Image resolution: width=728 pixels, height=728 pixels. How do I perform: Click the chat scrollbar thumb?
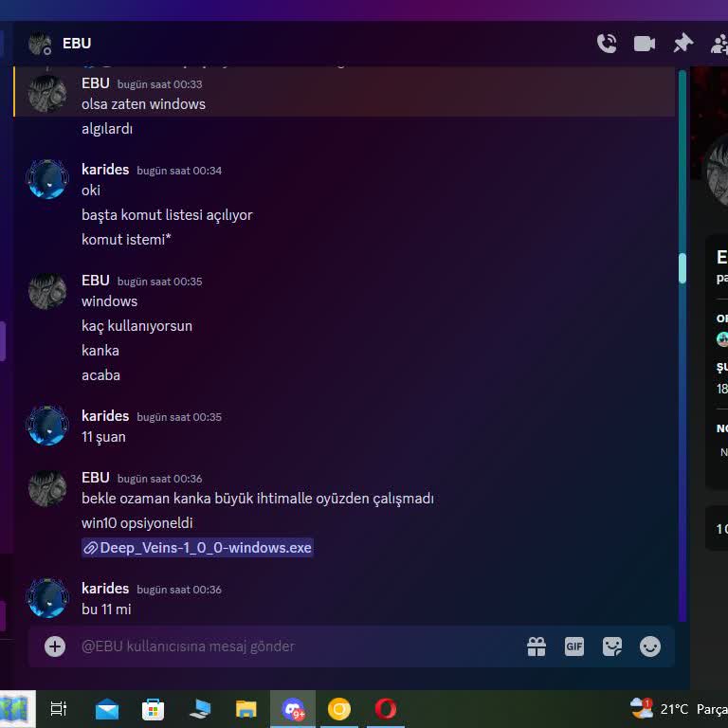682,268
